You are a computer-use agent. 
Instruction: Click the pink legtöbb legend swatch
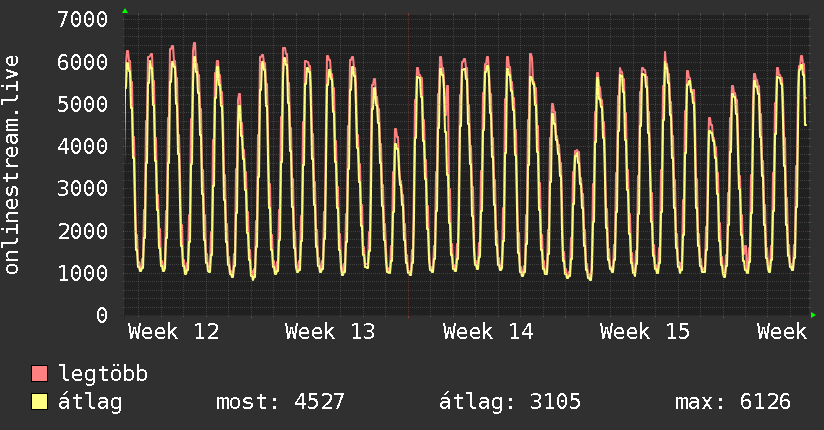39,373
